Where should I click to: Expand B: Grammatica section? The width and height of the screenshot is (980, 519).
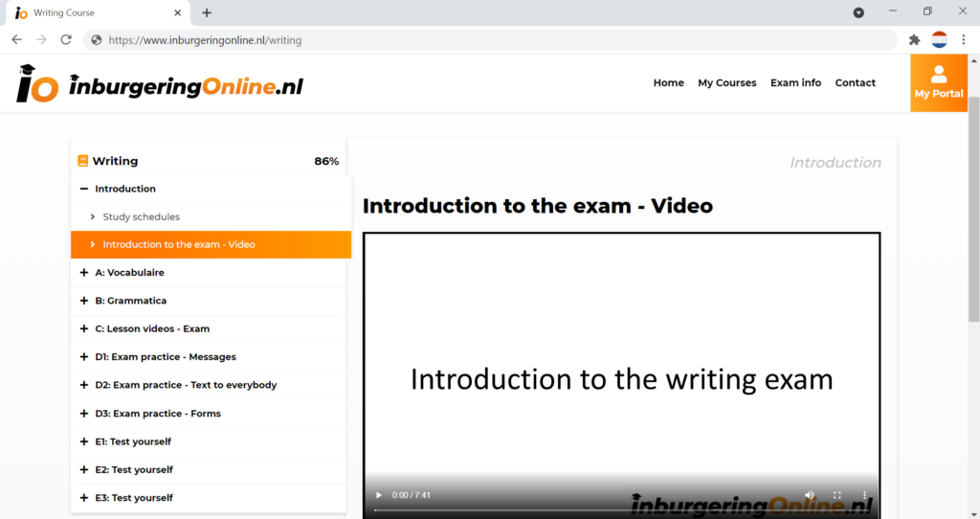click(x=84, y=301)
